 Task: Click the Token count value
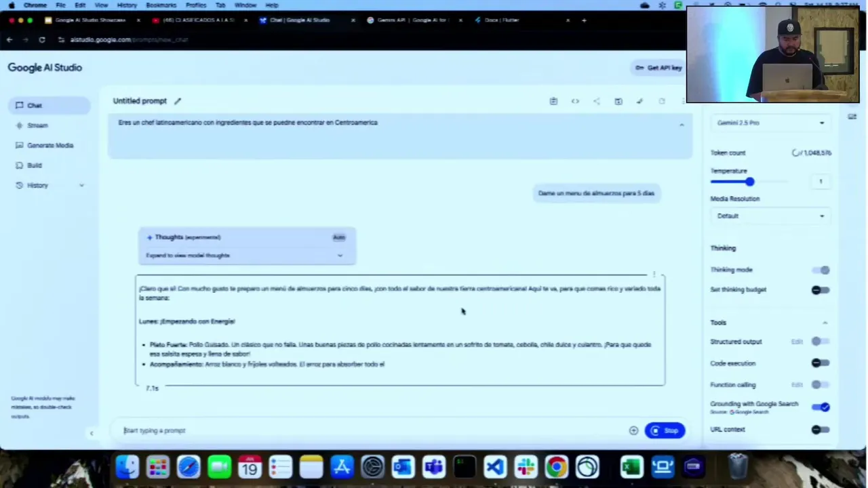(x=812, y=153)
